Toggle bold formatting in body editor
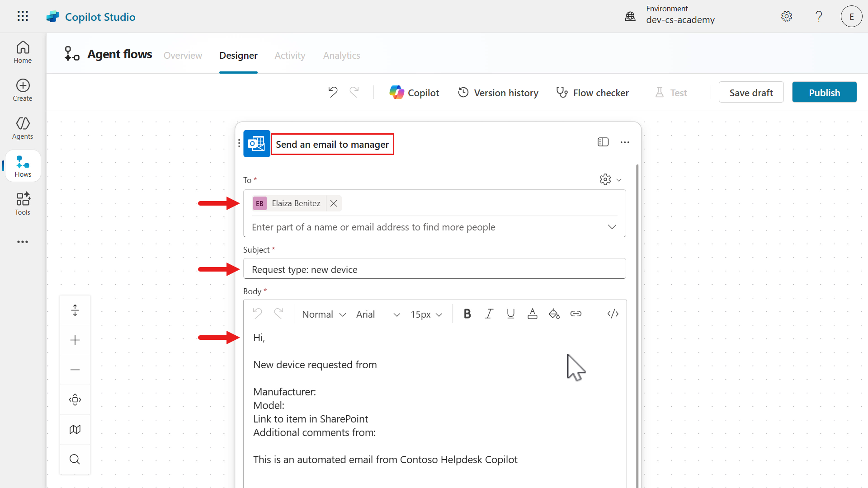This screenshot has height=488, width=868. (x=467, y=314)
